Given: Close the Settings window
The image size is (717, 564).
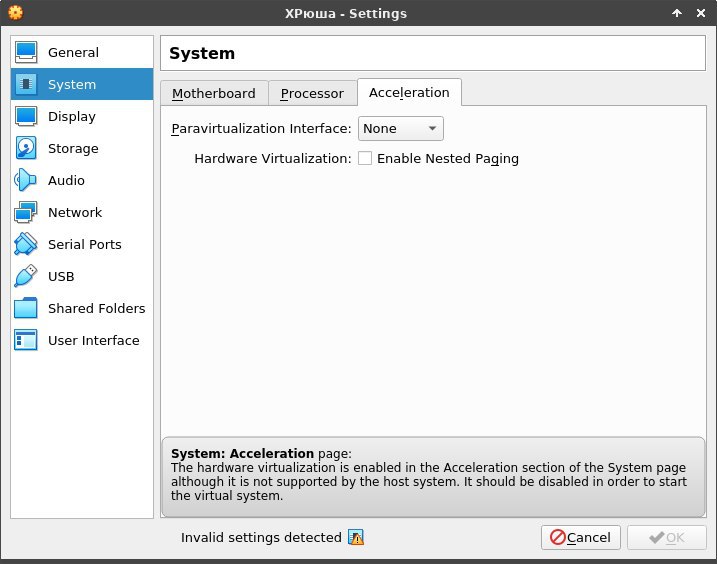Looking at the screenshot, I should [699, 13].
